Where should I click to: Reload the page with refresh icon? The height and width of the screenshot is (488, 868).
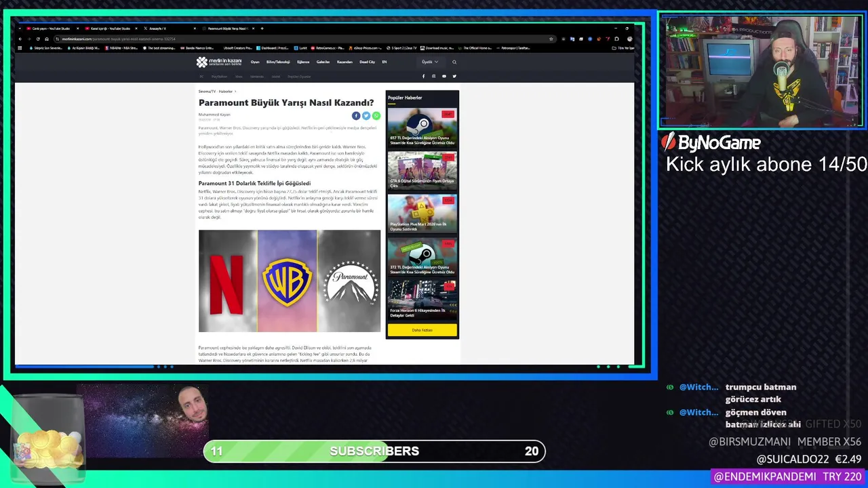click(x=37, y=39)
